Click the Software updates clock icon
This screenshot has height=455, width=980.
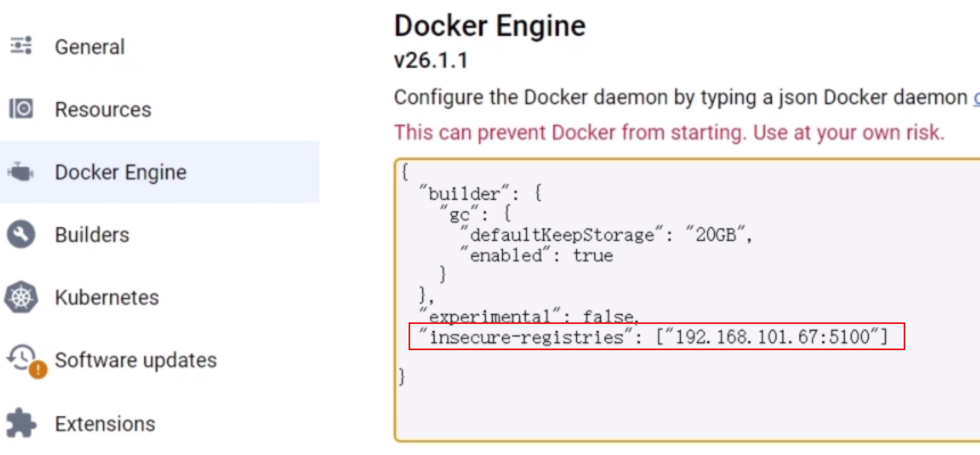[22, 358]
